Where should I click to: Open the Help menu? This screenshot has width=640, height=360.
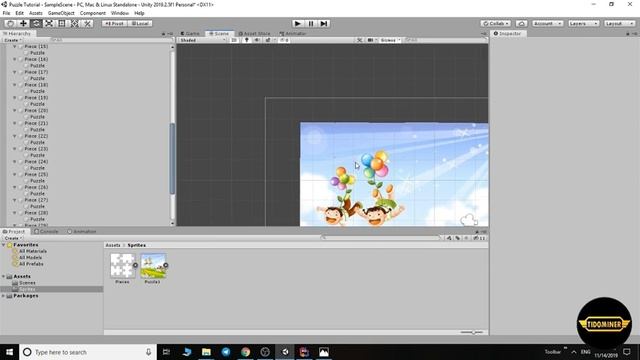139,13
